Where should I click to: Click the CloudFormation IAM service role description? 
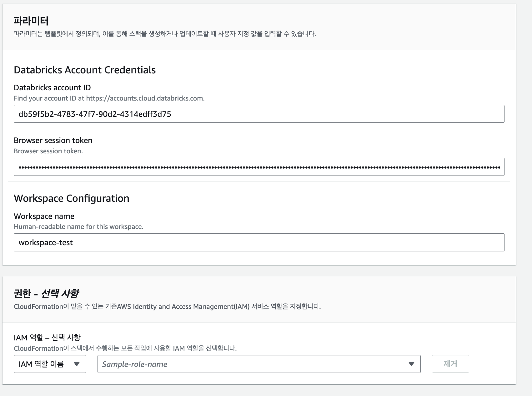pyautogui.click(x=167, y=307)
